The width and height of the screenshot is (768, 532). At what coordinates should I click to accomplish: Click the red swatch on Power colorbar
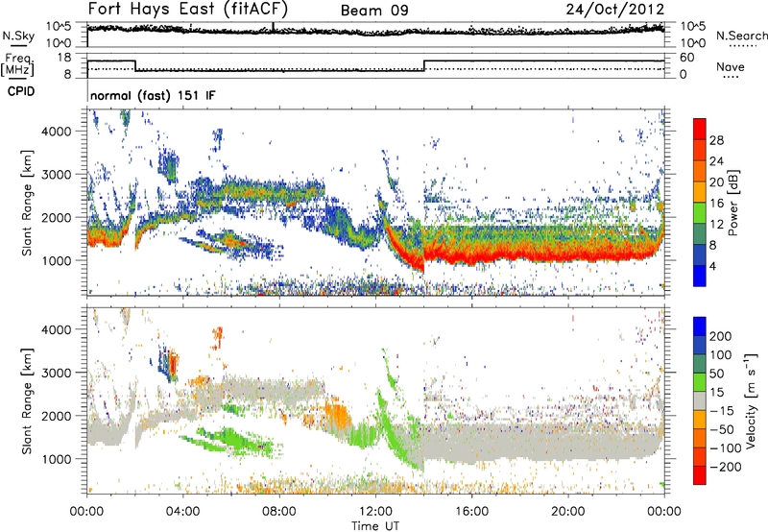coord(700,129)
